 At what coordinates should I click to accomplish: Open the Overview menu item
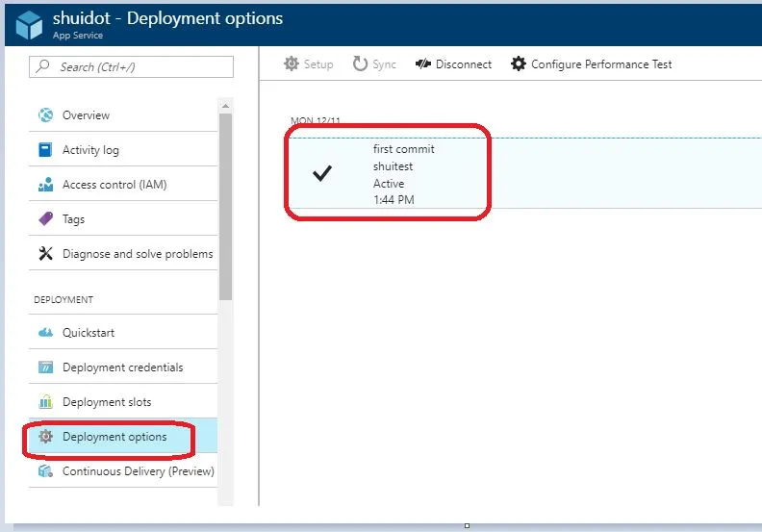click(123, 115)
